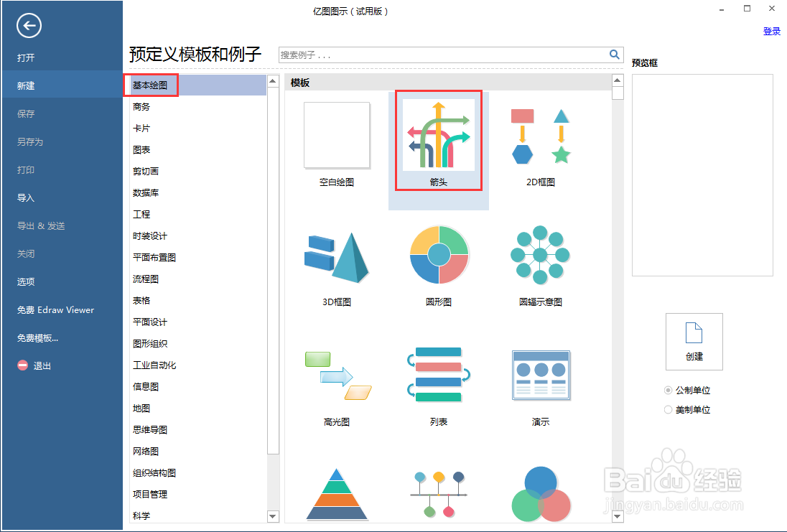Choose the 3D框图 template
787x532 pixels.
click(336, 255)
